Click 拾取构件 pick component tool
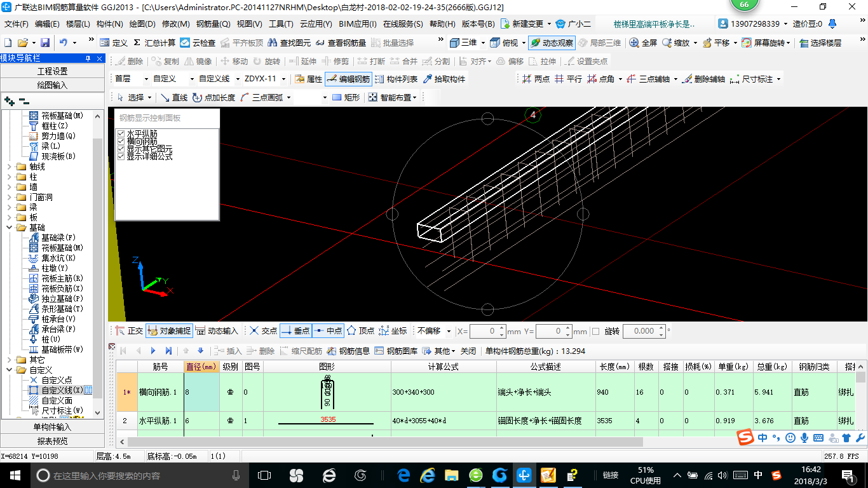 tap(444, 79)
